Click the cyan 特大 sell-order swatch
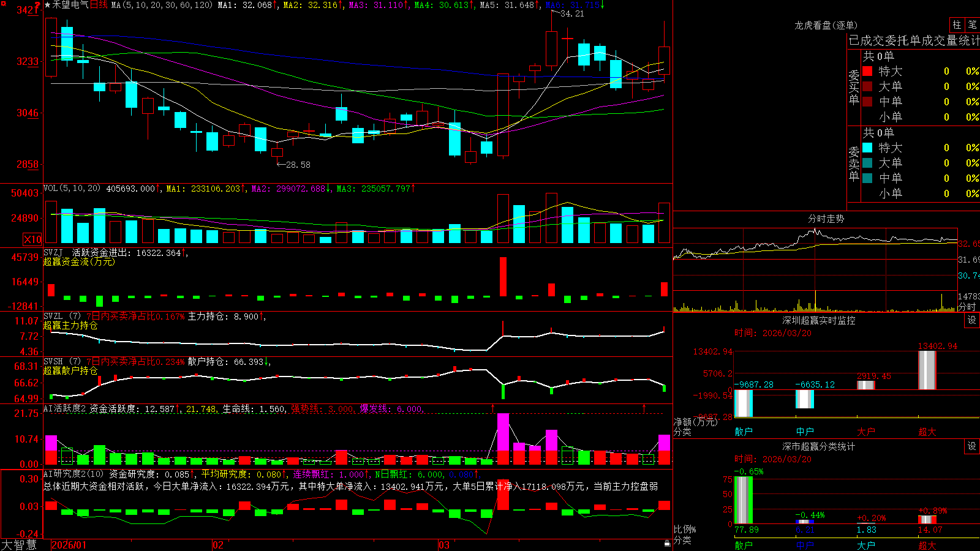The height and width of the screenshot is (551, 980). point(867,148)
